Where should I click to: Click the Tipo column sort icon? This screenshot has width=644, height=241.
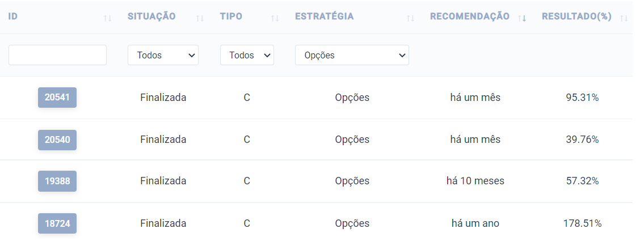click(x=275, y=18)
